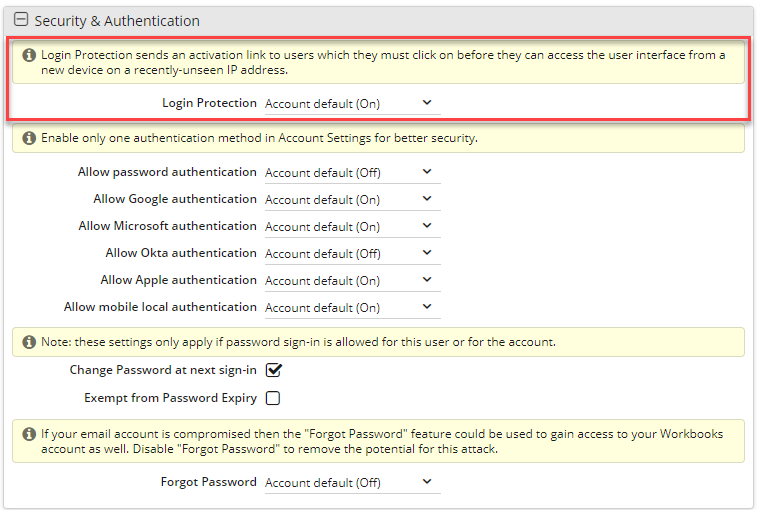Open the Allow Apple authentication dropdown
Screen dimensions: 757x510
click(x=352, y=281)
